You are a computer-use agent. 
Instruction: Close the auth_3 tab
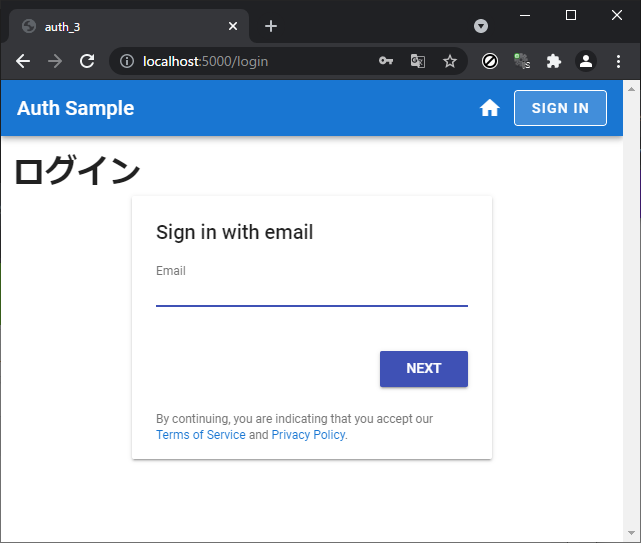coord(233,26)
